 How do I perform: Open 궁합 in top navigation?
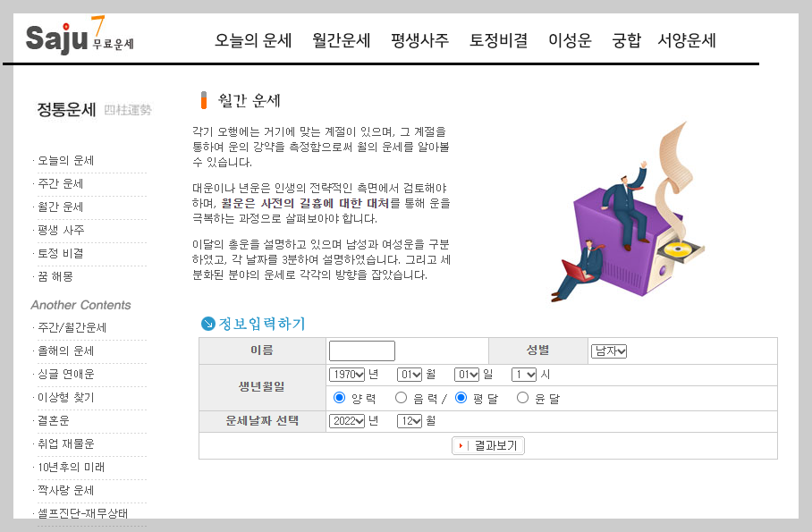[x=626, y=40]
